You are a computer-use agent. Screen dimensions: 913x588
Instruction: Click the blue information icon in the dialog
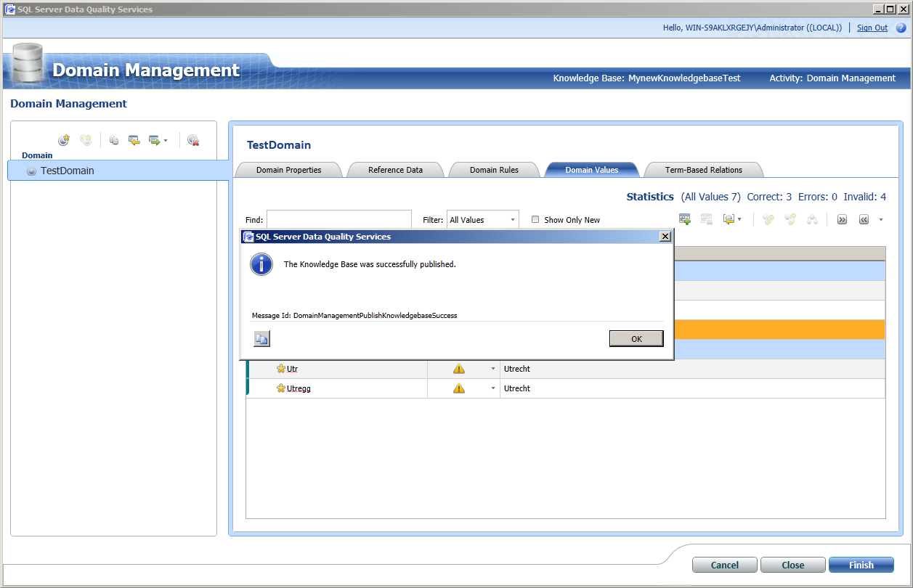261,264
